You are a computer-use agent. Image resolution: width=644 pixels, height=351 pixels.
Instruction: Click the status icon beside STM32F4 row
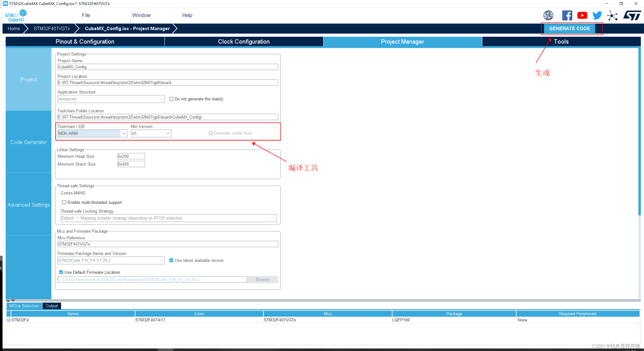click(9, 320)
